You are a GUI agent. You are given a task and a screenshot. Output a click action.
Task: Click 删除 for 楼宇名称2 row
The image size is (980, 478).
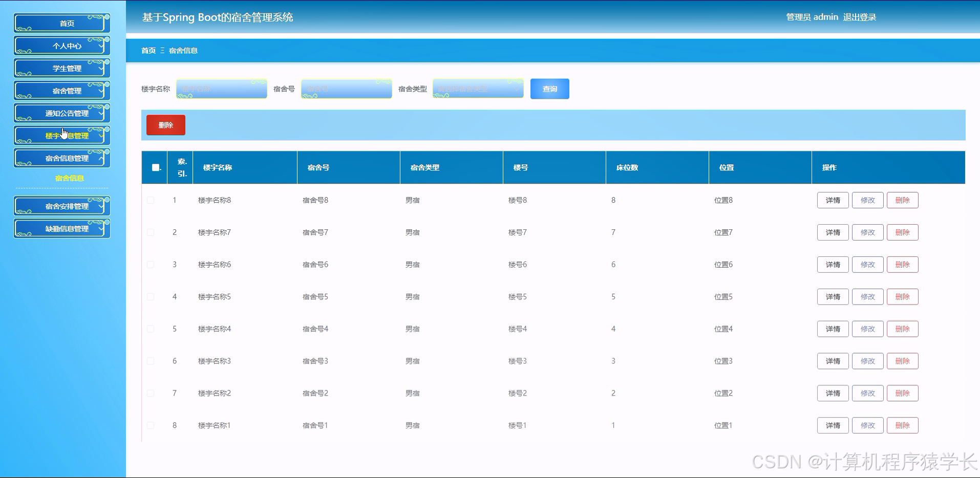[x=903, y=393]
